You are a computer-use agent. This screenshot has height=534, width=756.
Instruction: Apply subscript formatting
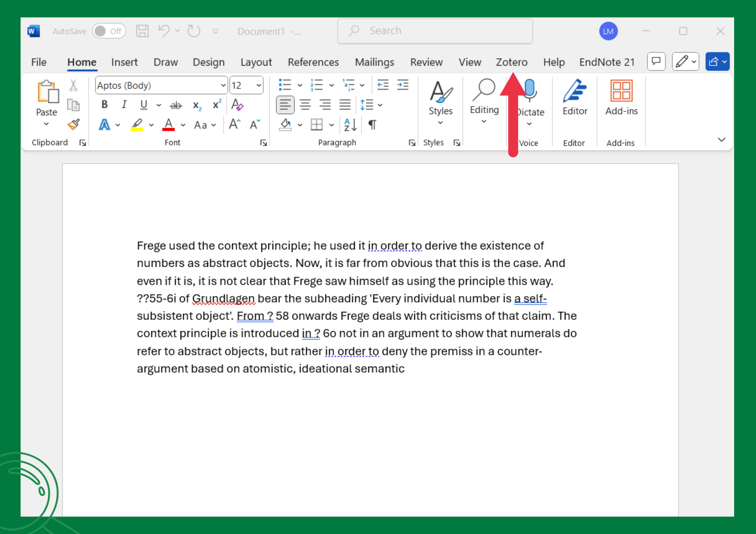(x=197, y=105)
